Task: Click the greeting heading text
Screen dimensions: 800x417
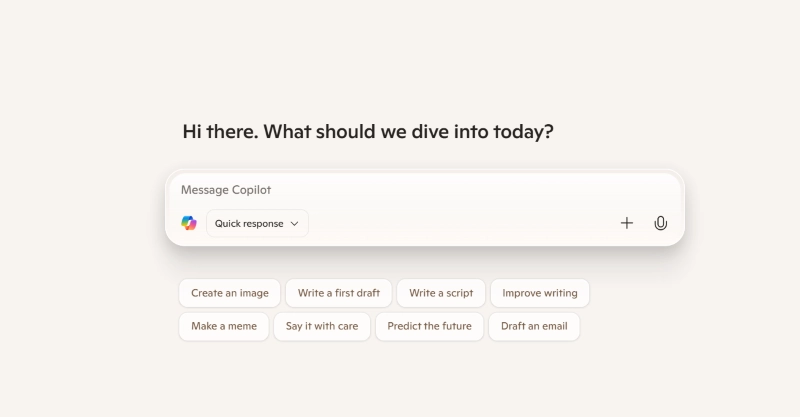Action: pyautogui.click(x=367, y=131)
